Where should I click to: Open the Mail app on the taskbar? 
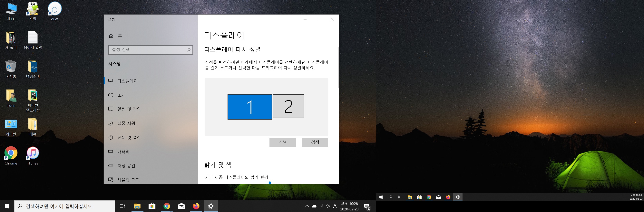pos(181,206)
